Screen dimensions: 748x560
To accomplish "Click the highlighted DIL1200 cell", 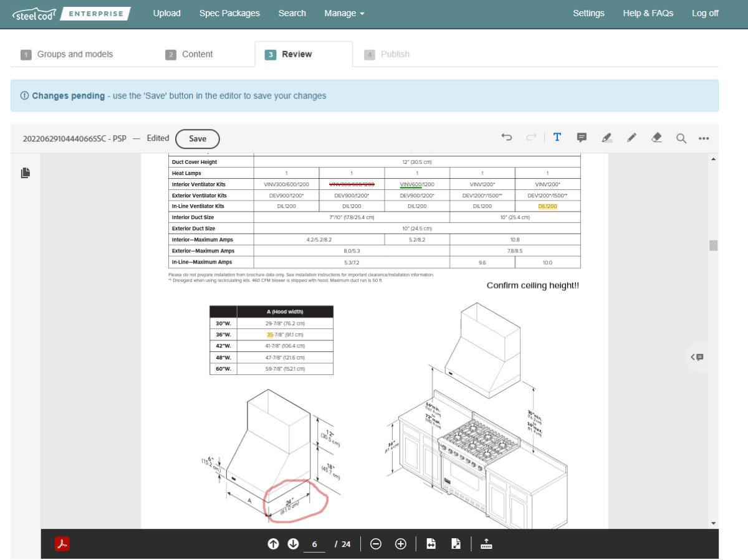I will click(547, 206).
